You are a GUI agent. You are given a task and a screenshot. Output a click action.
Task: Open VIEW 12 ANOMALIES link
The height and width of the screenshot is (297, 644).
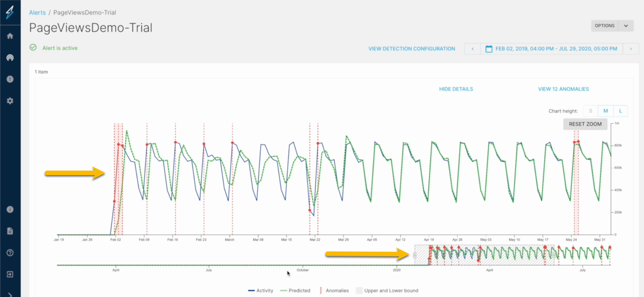pos(563,89)
